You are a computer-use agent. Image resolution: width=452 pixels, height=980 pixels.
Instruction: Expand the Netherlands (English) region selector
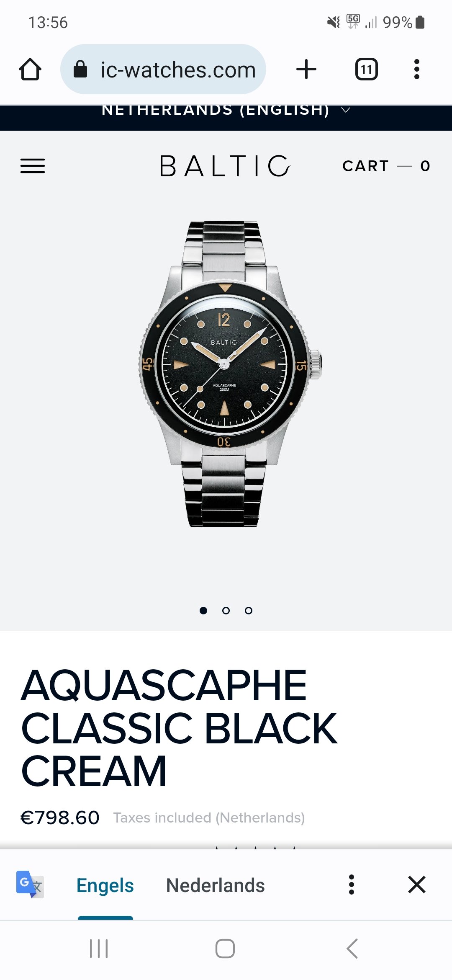226,110
